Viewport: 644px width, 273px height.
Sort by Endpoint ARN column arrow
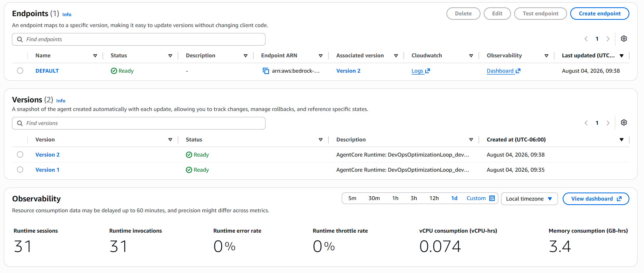pyautogui.click(x=321, y=56)
